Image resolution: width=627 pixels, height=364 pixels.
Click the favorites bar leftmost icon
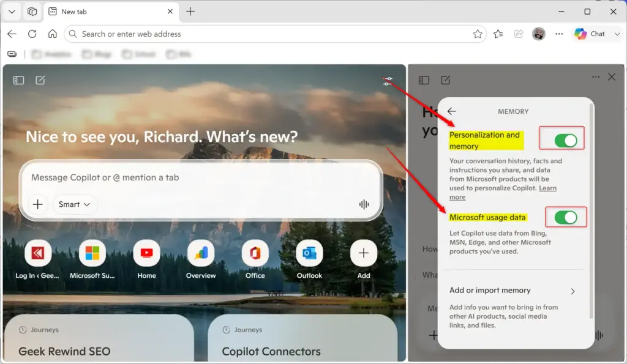pos(12,54)
